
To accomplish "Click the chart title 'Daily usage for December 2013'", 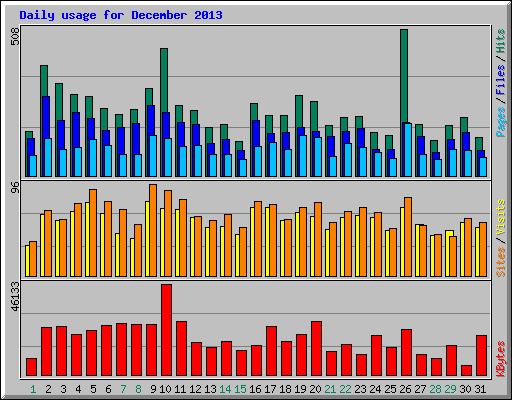I will pyautogui.click(x=121, y=15).
